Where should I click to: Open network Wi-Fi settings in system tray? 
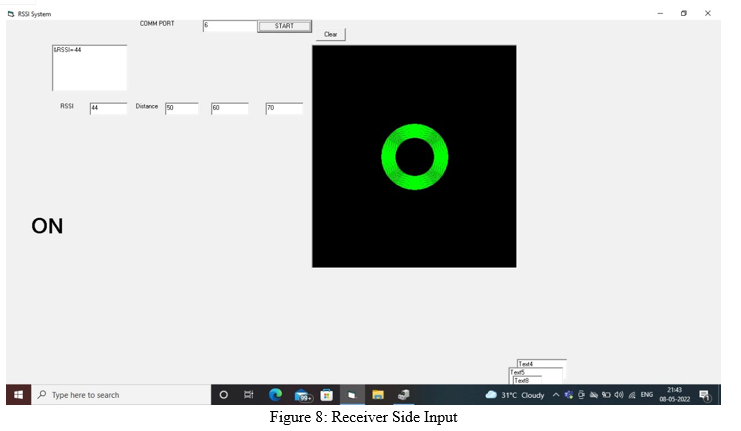[x=632, y=395]
